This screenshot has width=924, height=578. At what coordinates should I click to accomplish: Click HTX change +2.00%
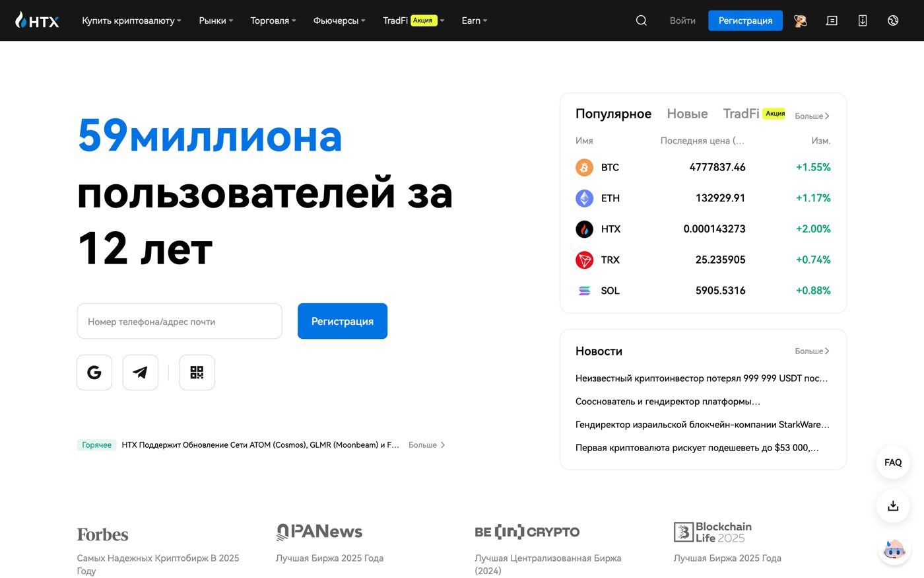coord(813,229)
